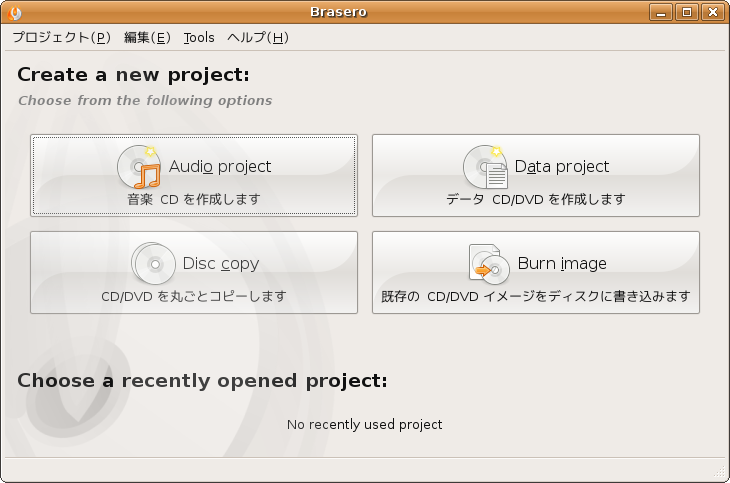Open the プロジェクト(P) menu
This screenshot has height=483, width=730.
(61, 37)
